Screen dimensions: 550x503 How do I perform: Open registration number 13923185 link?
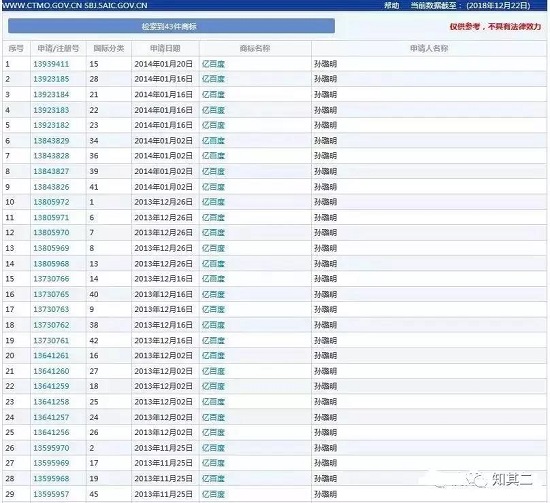click(x=51, y=79)
